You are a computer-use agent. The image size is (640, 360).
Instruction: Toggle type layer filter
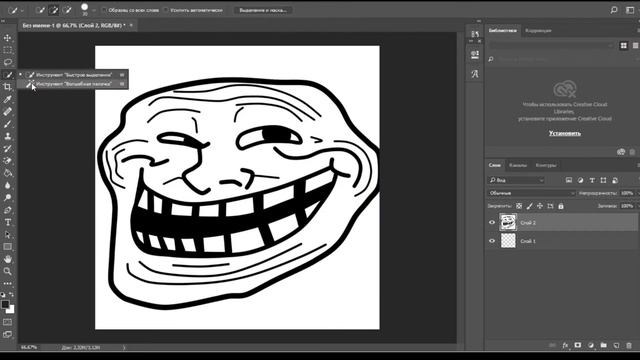point(592,180)
